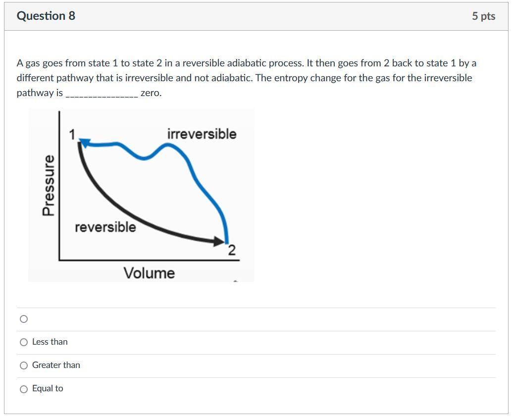Viewport: 512px width, 420px height.
Task: Click the 'reversible' label in the diagram
Action: (x=106, y=227)
